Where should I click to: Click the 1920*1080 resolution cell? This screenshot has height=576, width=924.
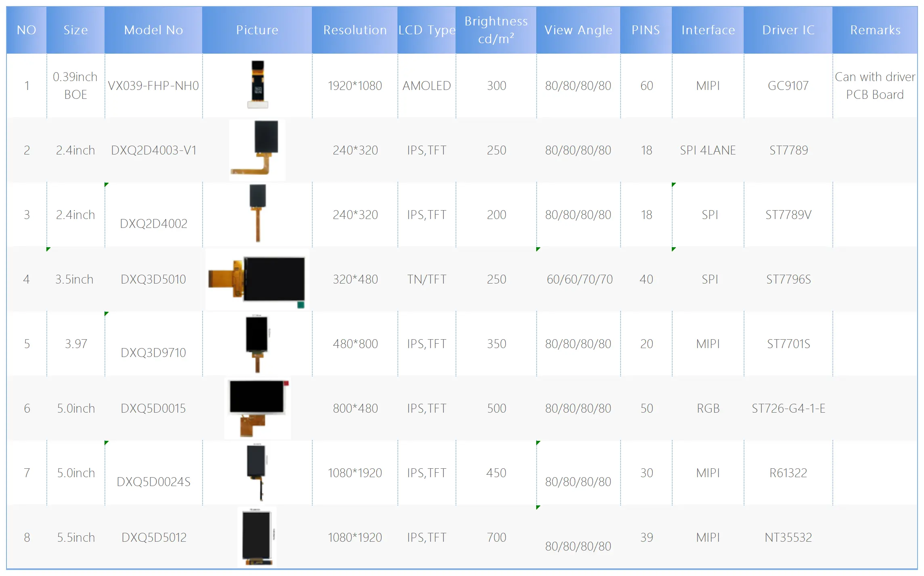click(355, 86)
